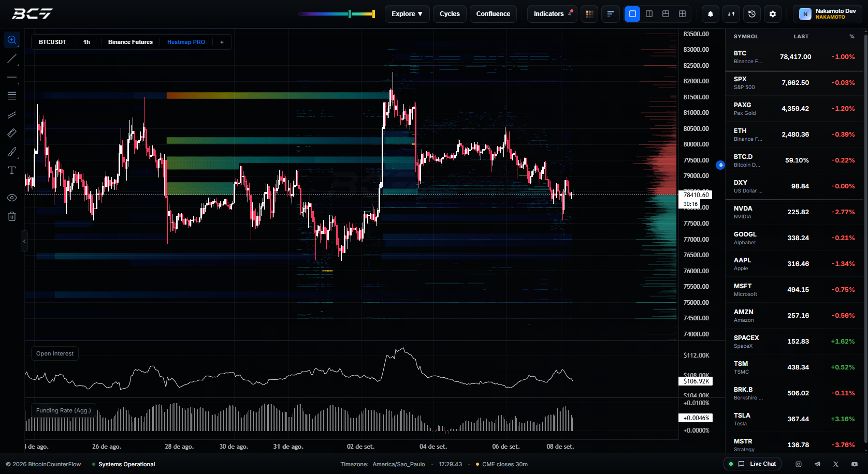Open Live Chat
868x474 pixels.
click(753, 464)
